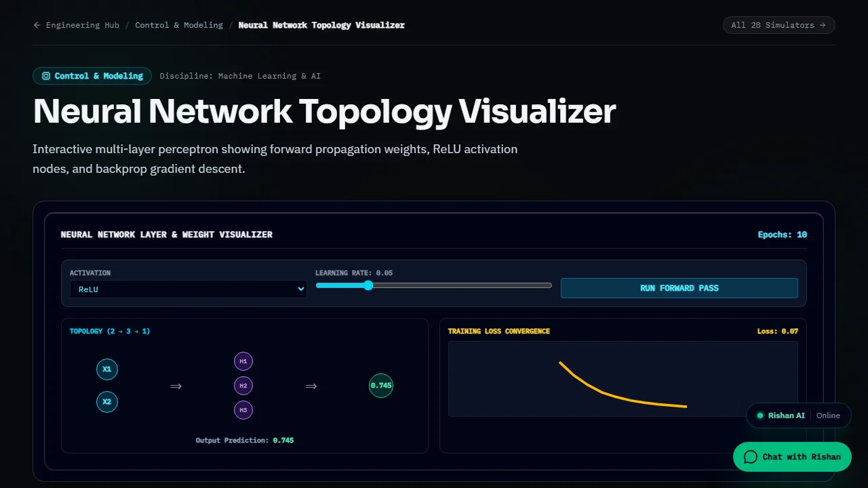Click arrow between input and hidden layers

pyautogui.click(x=176, y=386)
